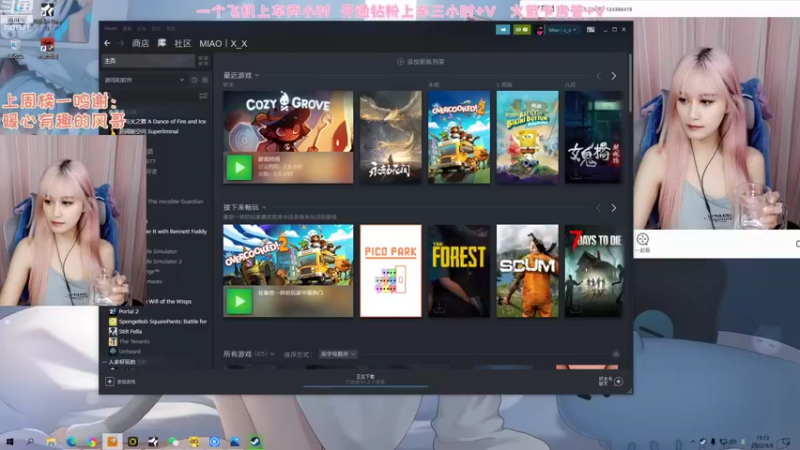This screenshot has width=800, height=450.
Task: Select The Tenants in the game list
Action: pyautogui.click(x=129, y=341)
